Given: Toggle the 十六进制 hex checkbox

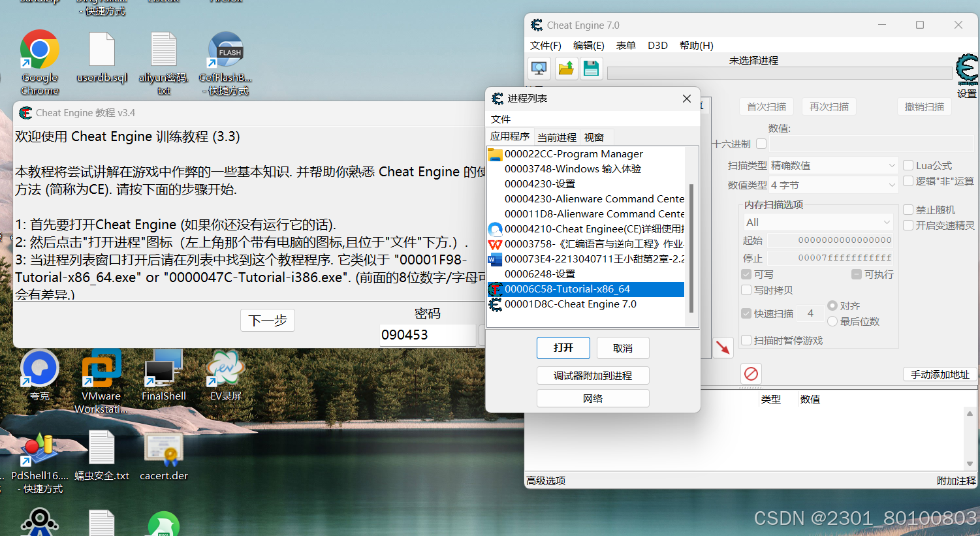Looking at the screenshot, I should [761, 144].
